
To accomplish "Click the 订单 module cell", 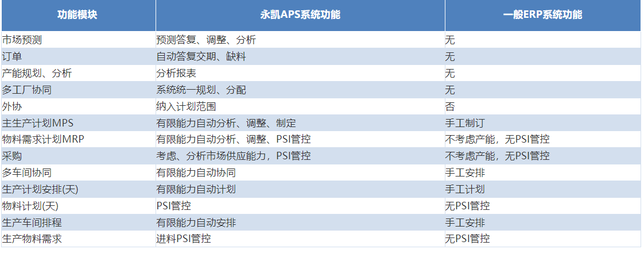I will 79,56.
